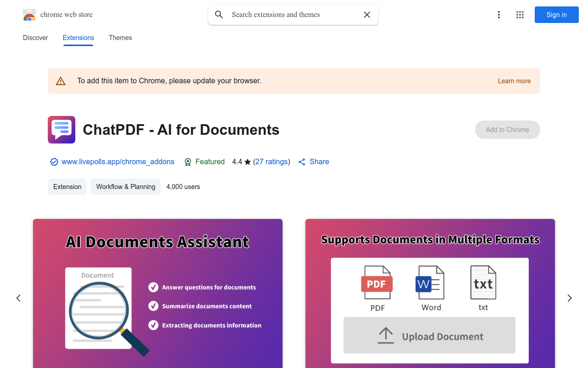Open the Supports Documents in Multiple Formats screenshot

[430, 293]
